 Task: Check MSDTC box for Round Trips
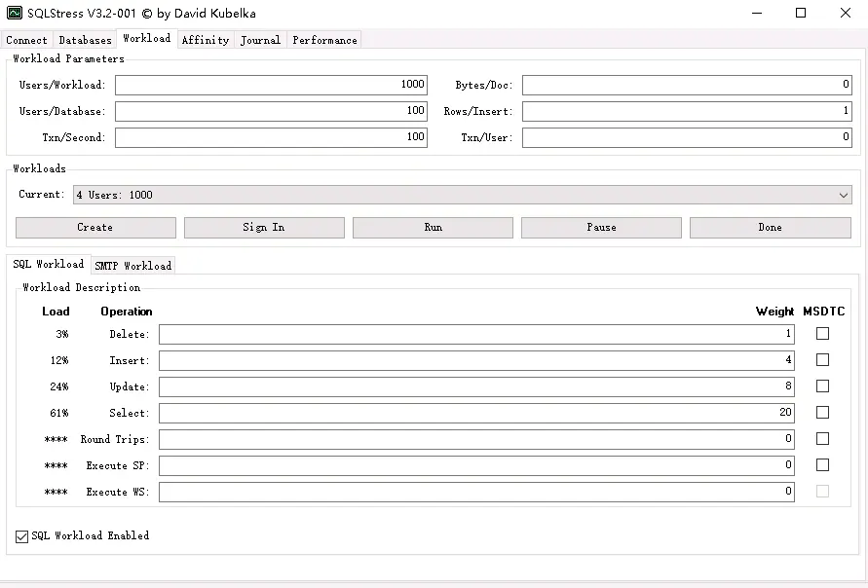tap(822, 439)
